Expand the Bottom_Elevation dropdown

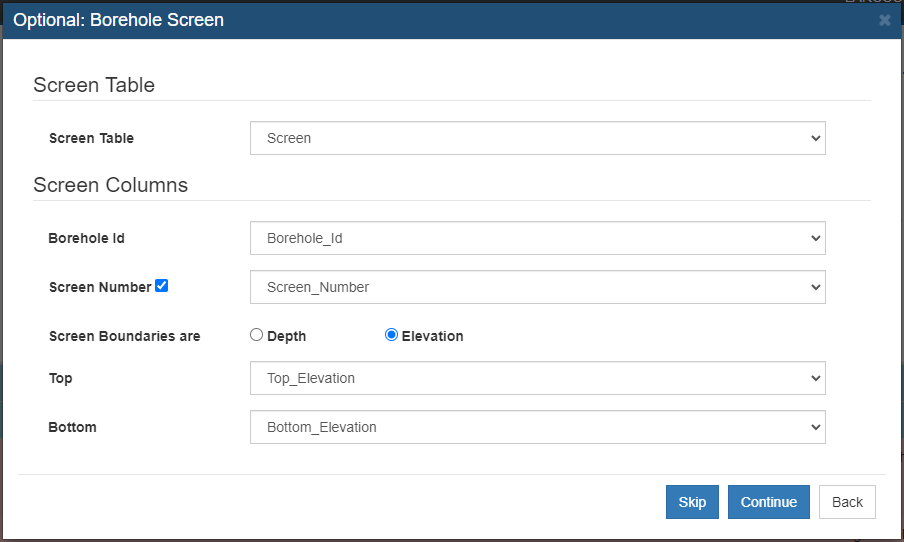pos(537,427)
